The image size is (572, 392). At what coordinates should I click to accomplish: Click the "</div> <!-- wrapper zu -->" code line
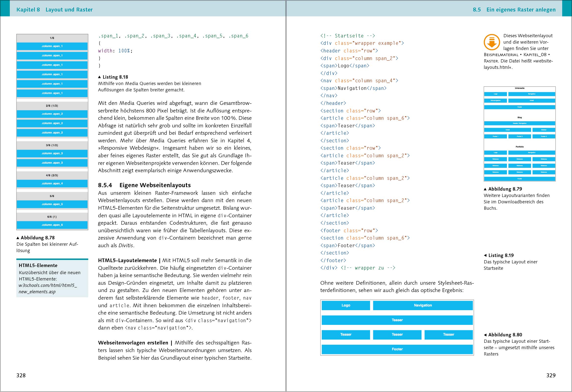point(358,268)
